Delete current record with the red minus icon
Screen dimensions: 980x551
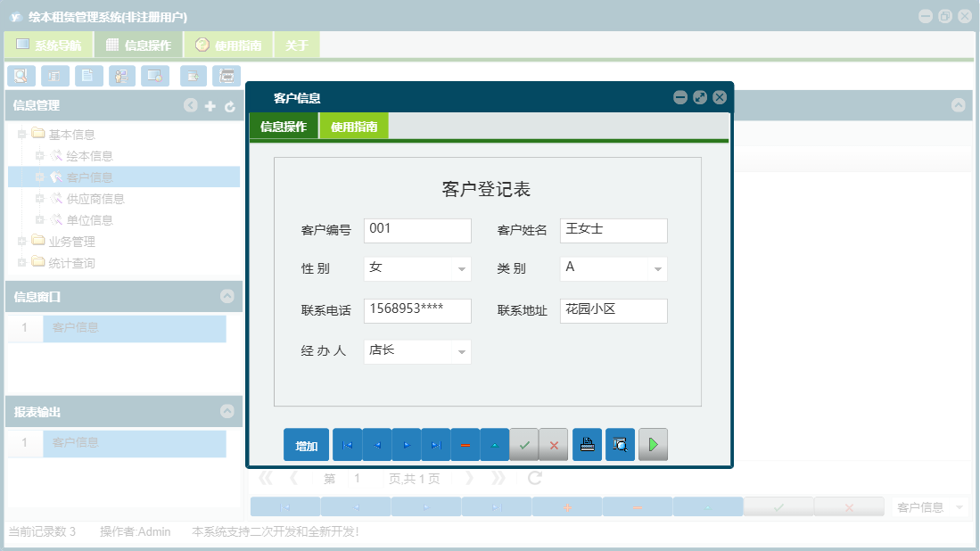(465, 444)
